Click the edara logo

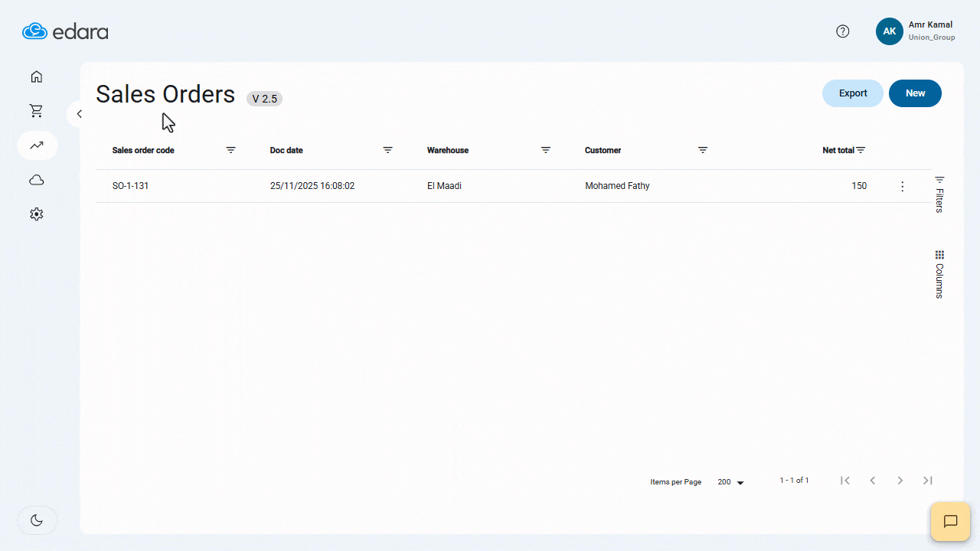click(x=65, y=31)
